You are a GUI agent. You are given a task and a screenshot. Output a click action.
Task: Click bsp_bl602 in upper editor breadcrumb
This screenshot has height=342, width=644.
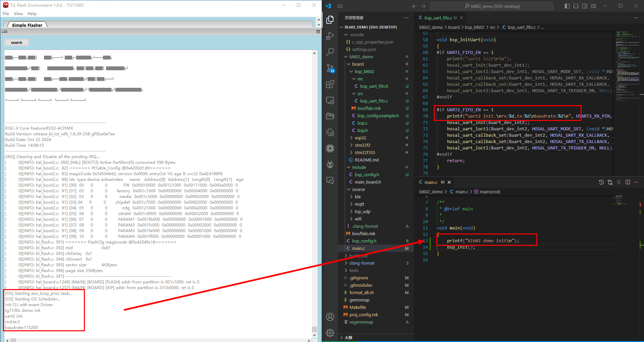pyautogui.click(x=475, y=27)
